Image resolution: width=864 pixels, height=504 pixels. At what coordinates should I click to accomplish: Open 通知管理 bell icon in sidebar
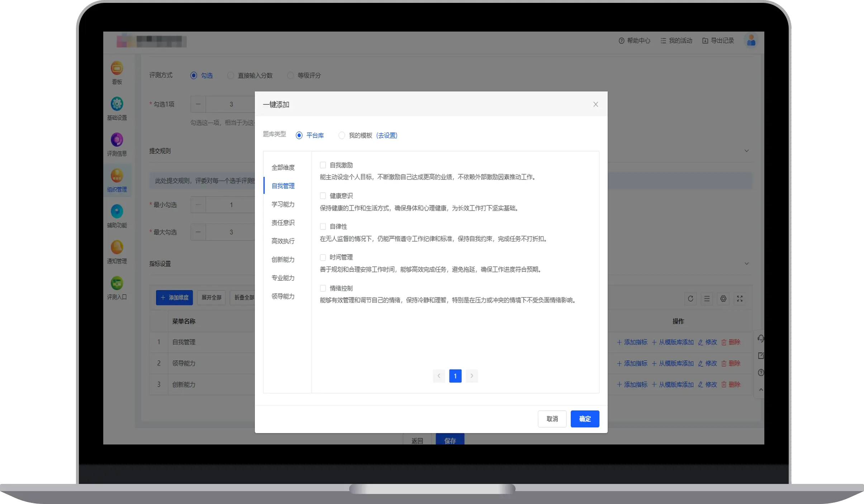(117, 247)
